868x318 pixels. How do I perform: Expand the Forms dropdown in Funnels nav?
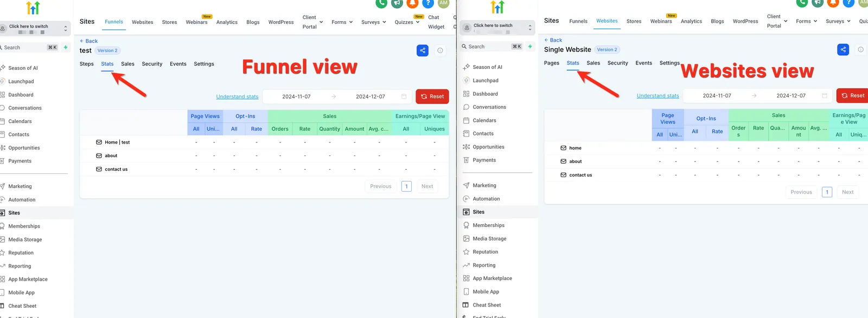click(x=342, y=22)
